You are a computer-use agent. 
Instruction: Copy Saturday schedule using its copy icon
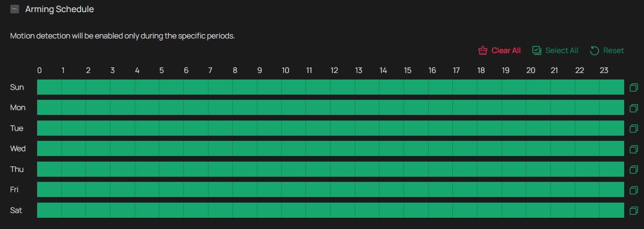tap(634, 210)
